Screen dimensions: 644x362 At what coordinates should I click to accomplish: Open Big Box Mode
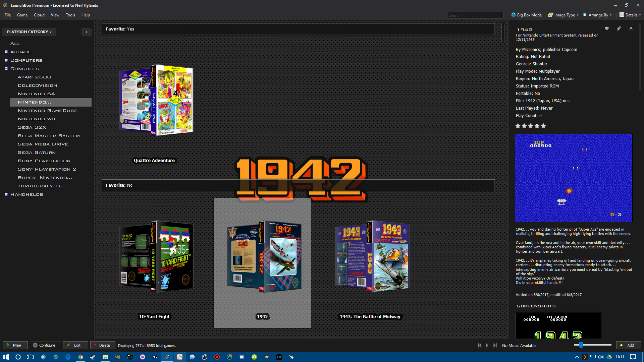tap(527, 15)
